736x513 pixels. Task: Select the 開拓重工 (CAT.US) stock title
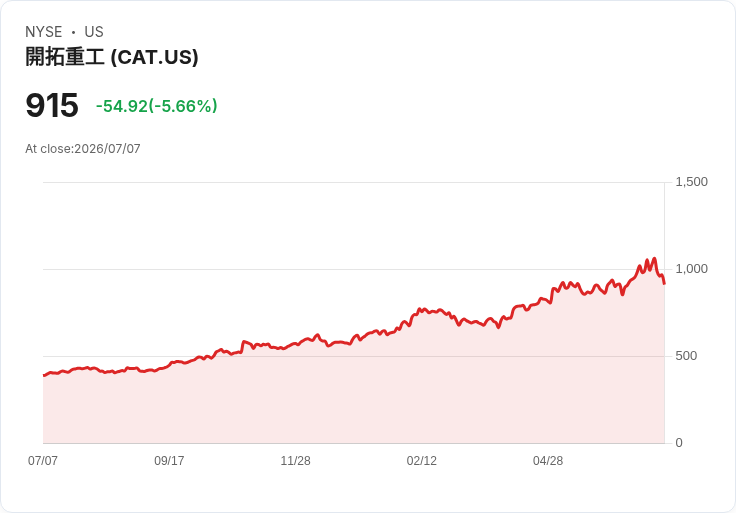(x=112, y=57)
